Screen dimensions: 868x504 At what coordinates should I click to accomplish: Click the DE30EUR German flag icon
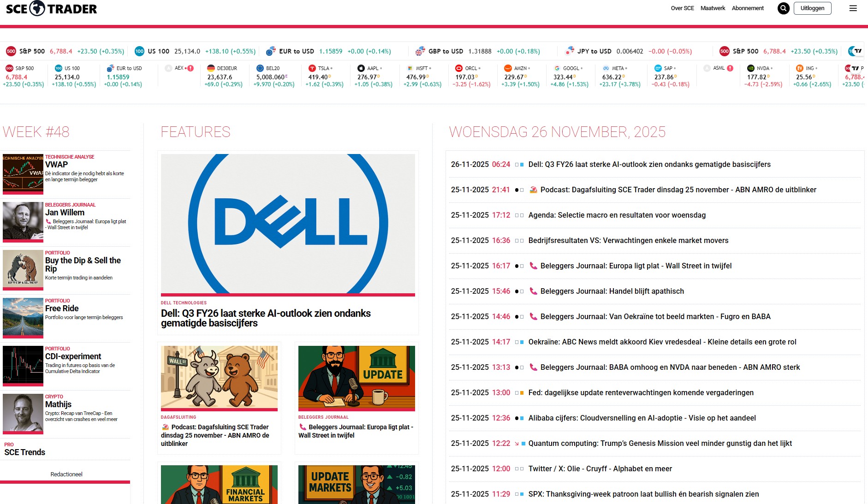click(211, 68)
